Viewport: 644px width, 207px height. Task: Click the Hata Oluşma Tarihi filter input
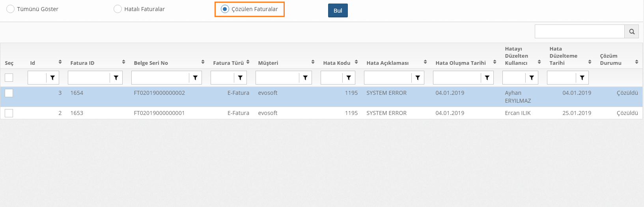pos(457,78)
